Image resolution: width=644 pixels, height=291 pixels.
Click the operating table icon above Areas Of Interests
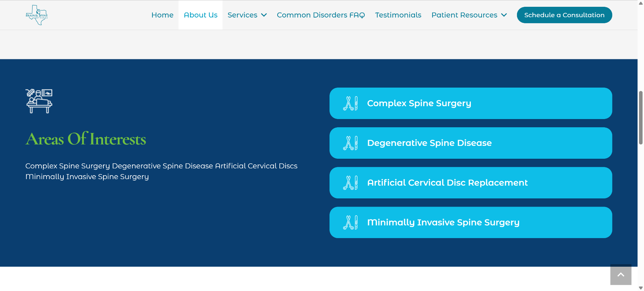pyautogui.click(x=39, y=101)
